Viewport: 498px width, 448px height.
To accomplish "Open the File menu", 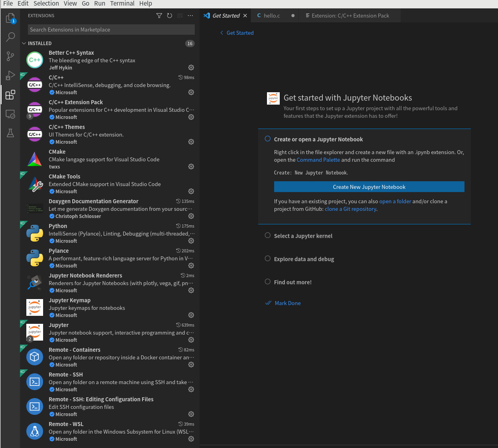I will coord(8,4).
